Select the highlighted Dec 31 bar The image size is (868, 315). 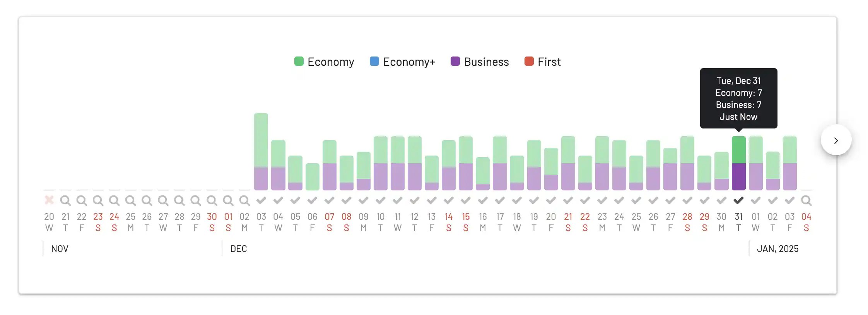click(x=738, y=163)
